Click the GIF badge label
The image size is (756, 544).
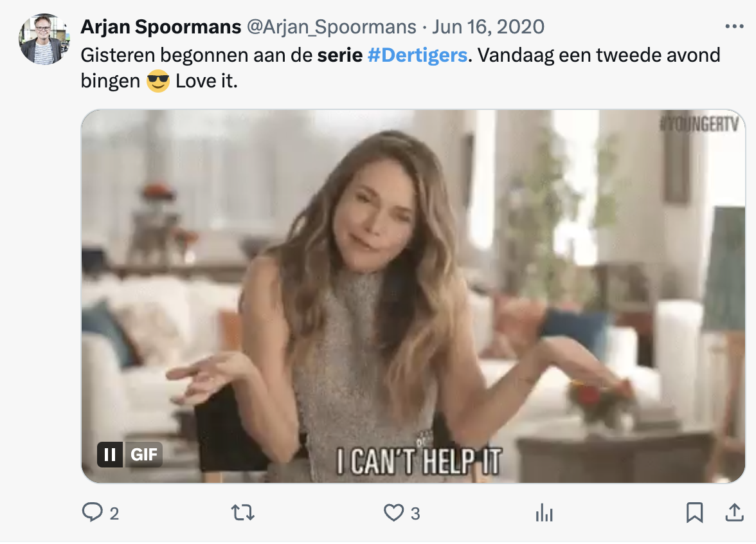click(x=144, y=455)
